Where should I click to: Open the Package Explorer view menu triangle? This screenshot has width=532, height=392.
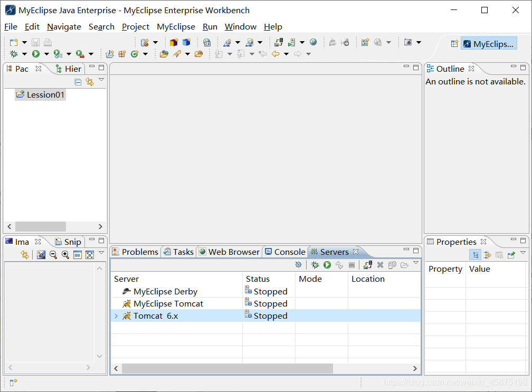(101, 80)
